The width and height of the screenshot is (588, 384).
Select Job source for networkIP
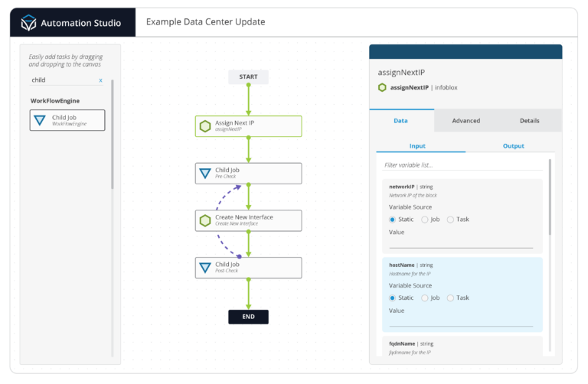tap(425, 220)
